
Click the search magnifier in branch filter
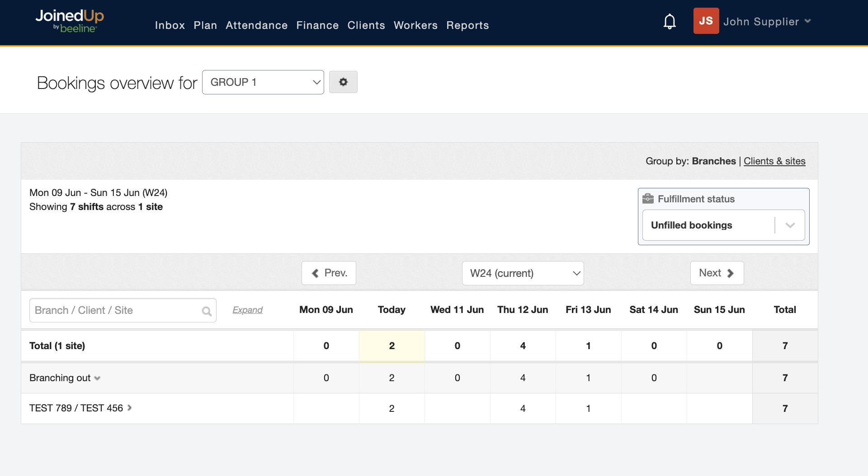coord(207,311)
